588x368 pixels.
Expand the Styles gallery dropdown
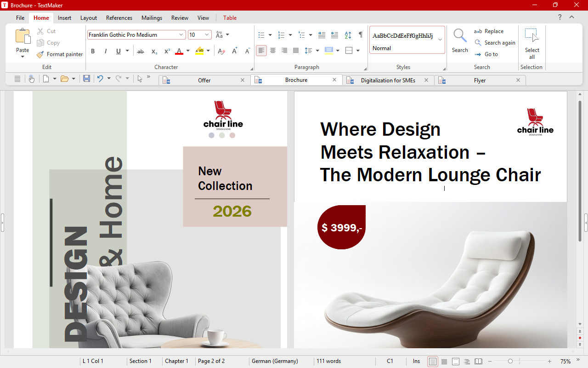[x=440, y=40]
